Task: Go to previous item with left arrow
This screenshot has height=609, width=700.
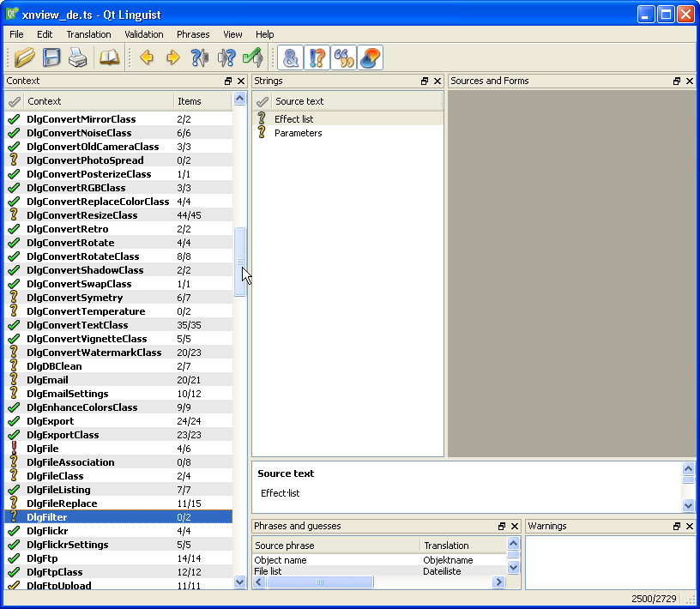Action: click(x=147, y=57)
